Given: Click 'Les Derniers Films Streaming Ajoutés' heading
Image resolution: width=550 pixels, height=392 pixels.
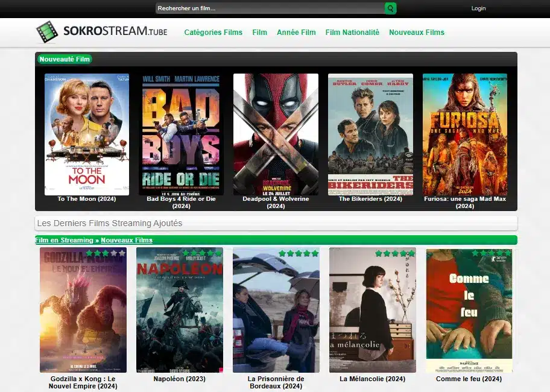Looking at the screenshot, I should point(110,223).
